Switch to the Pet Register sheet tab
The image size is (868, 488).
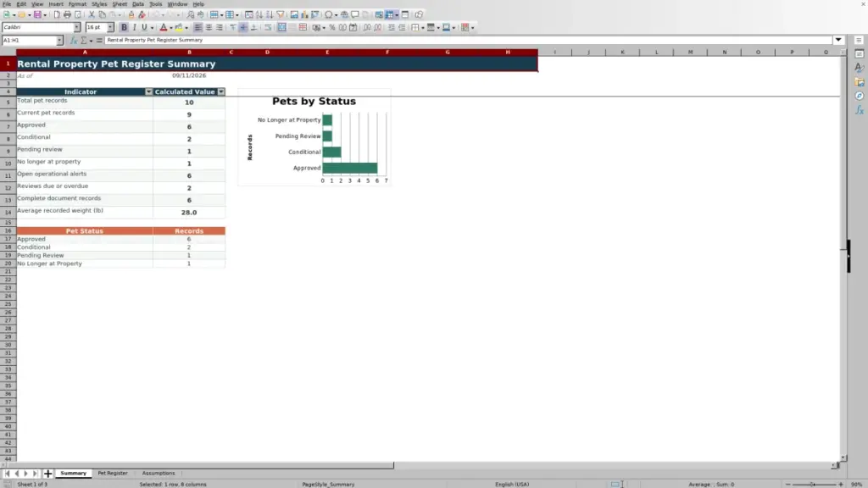[x=113, y=474]
